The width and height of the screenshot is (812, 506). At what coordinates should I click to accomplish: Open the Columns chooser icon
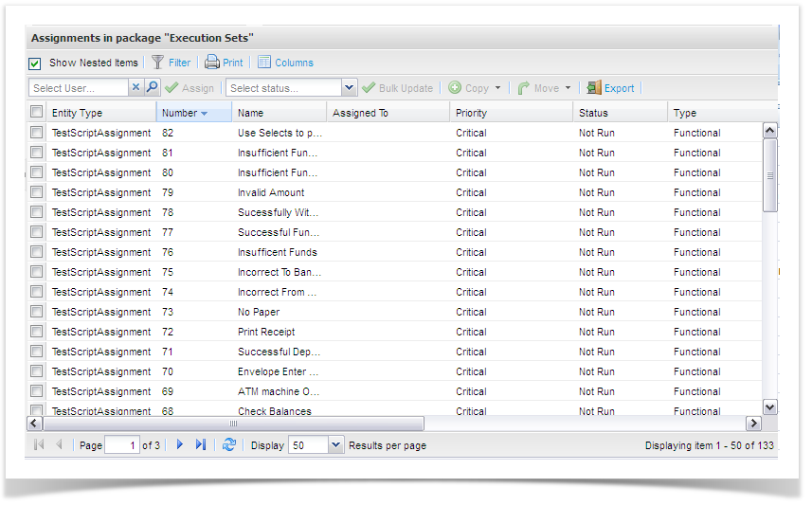[264, 63]
